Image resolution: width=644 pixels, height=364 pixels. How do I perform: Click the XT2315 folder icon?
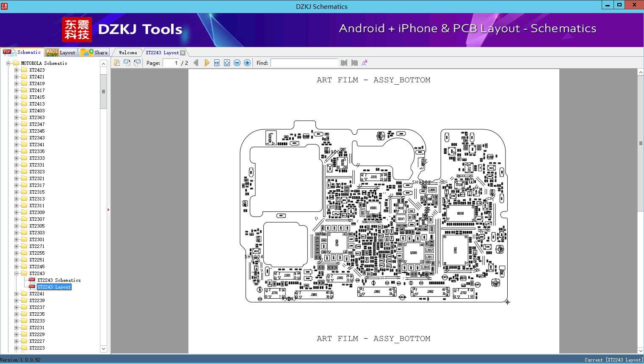24,192
